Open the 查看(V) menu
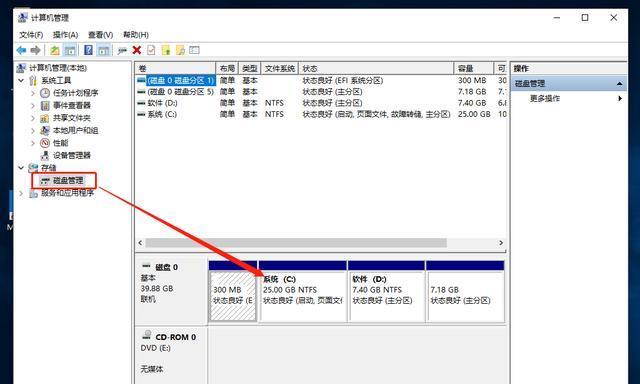The width and height of the screenshot is (640, 384). (100, 35)
